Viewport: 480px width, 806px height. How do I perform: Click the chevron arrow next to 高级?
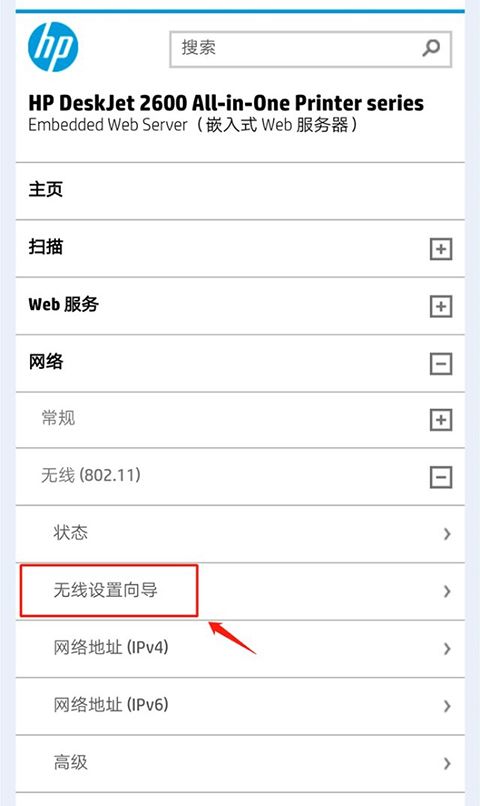tap(447, 764)
